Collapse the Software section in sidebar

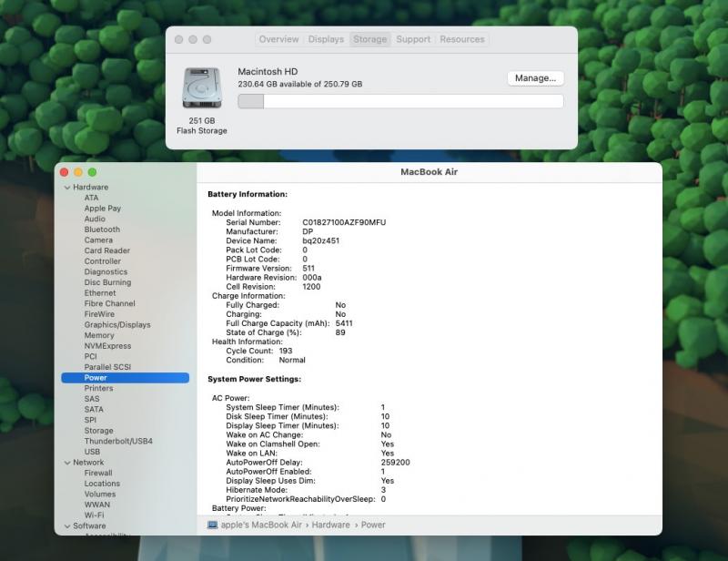click(x=66, y=526)
